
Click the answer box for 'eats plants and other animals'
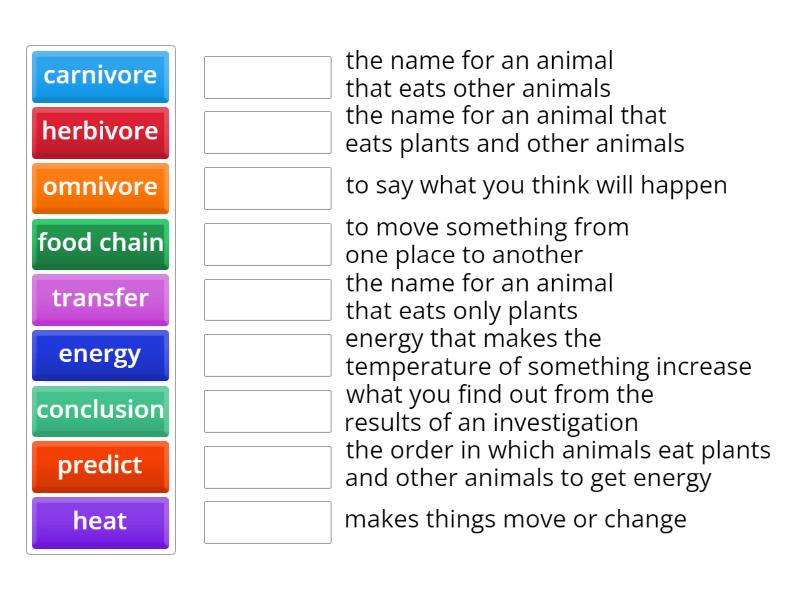(267, 132)
